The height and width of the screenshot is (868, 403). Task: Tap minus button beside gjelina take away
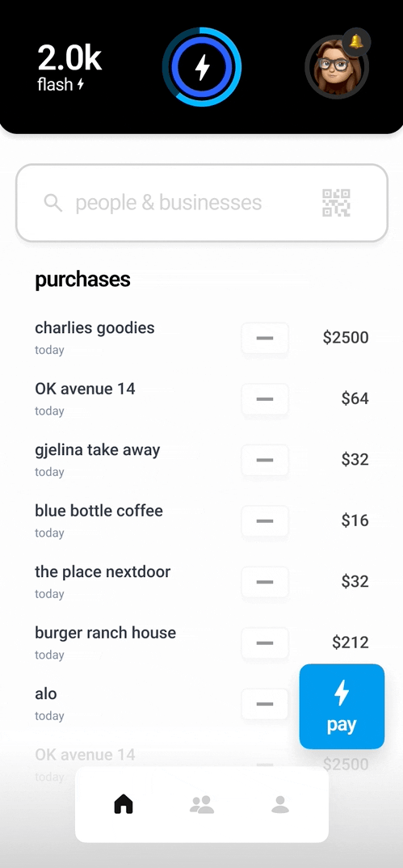pyautogui.click(x=265, y=460)
